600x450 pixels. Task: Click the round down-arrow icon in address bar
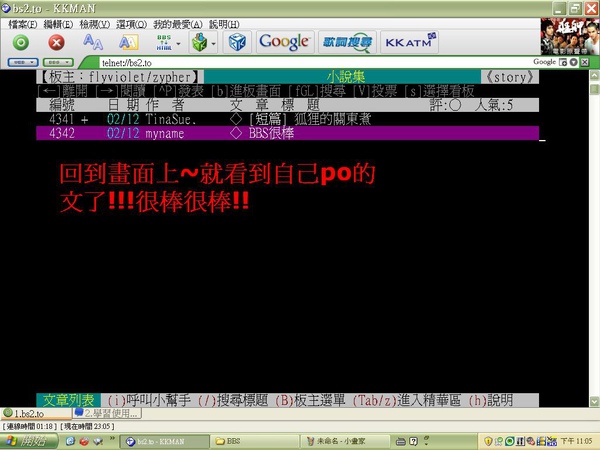click(x=573, y=62)
